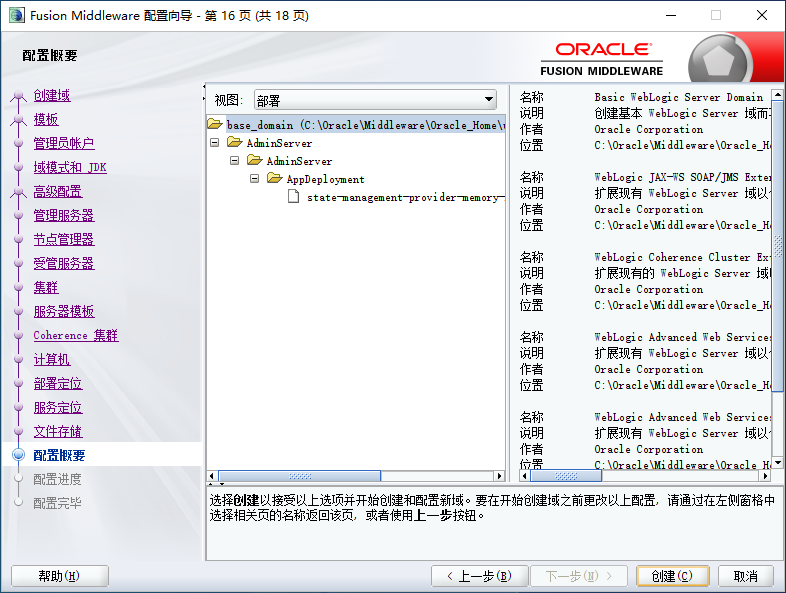Click the AppDeployment folder icon
This screenshot has height=593, width=786.
[275, 178]
